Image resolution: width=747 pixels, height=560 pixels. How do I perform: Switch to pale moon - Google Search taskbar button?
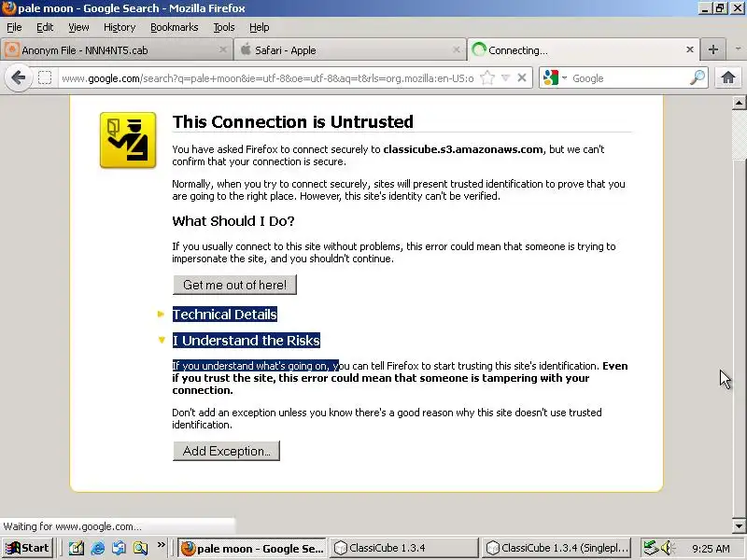pyautogui.click(x=252, y=548)
